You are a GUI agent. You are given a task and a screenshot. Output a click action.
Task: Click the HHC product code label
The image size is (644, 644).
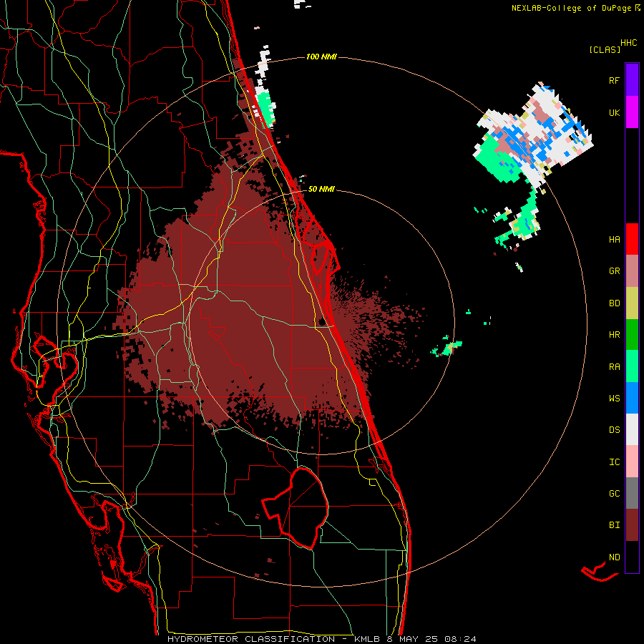tap(628, 43)
